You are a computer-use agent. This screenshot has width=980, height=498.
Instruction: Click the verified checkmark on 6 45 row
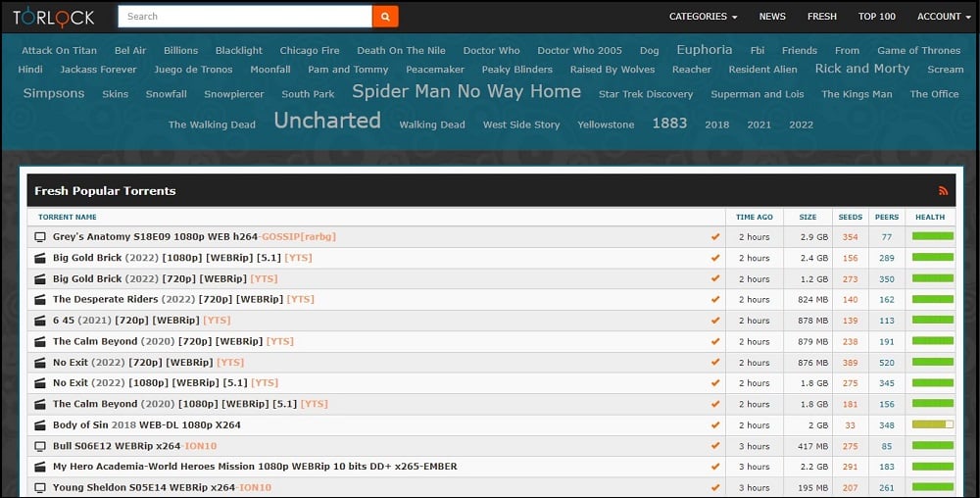pyautogui.click(x=715, y=321)
